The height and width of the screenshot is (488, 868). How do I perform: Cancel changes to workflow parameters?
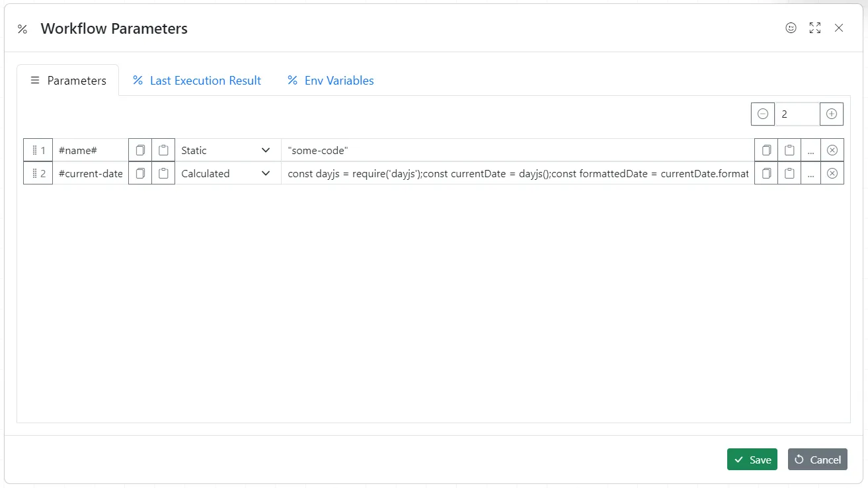[817, 459]
